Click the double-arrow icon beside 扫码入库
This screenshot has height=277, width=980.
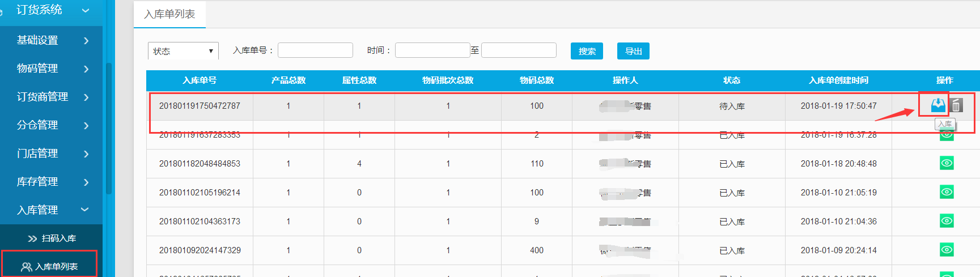[32, 239]
